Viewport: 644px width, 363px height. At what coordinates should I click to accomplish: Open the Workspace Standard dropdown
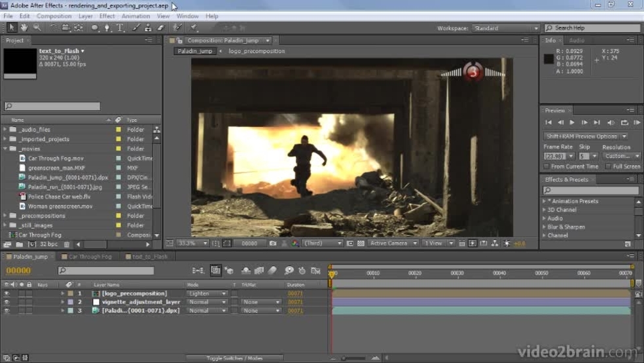click(x=506, y=28)
